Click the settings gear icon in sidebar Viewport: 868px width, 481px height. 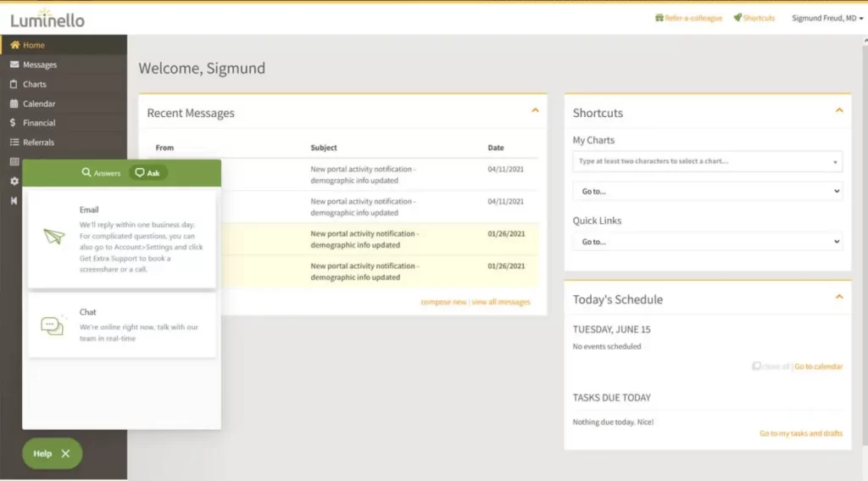(14, 182)
